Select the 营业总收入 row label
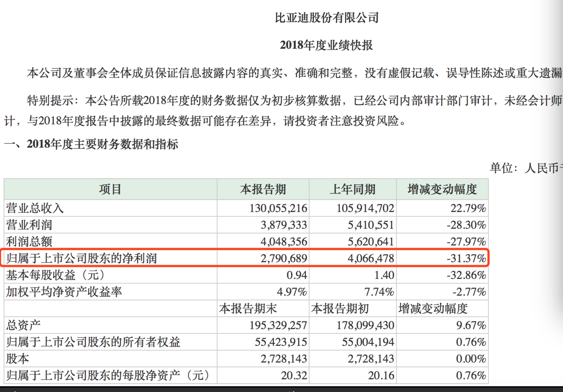This screenshot has width=563, height=392. tap(35, 208)
